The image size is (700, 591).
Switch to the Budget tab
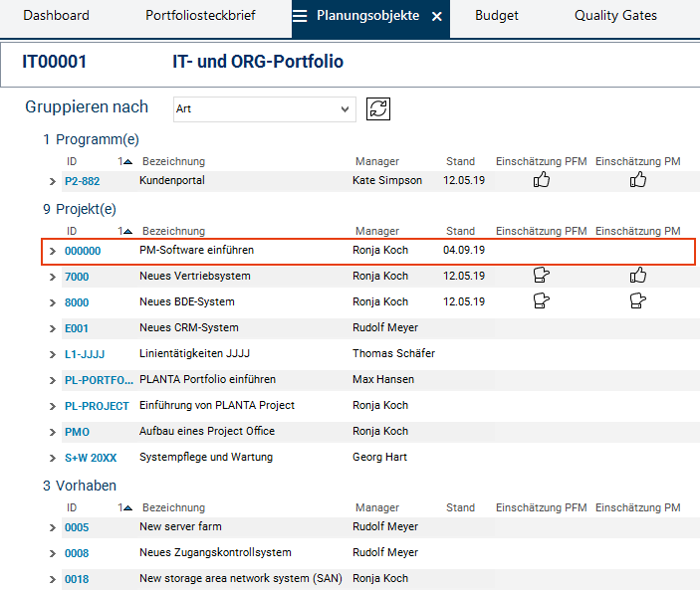click(x=496, y=16)
